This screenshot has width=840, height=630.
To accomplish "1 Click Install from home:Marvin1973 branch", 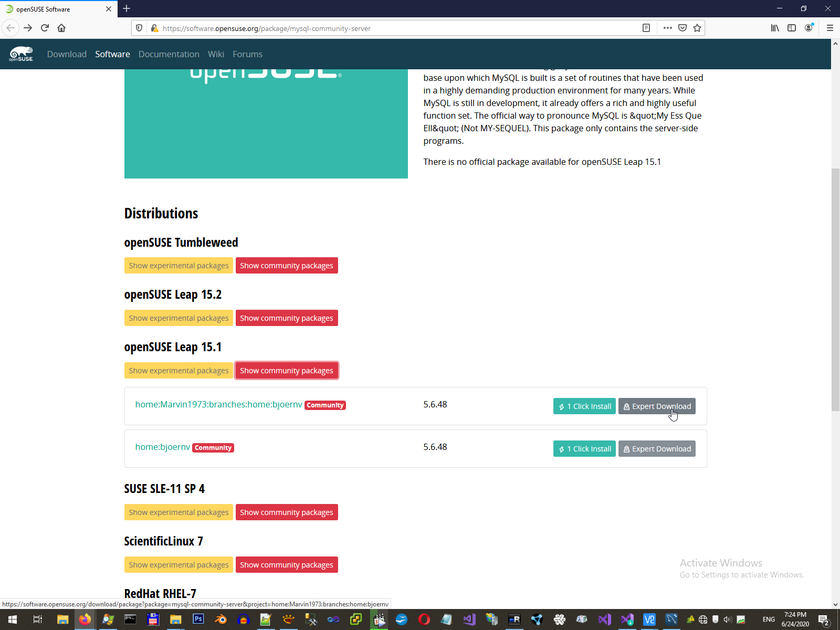I will coord(584,406).
